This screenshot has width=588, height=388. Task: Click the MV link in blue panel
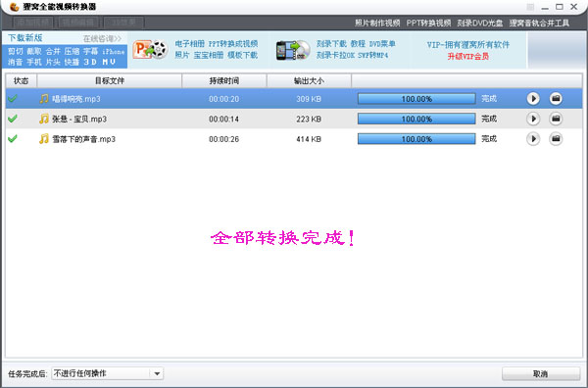109,62
